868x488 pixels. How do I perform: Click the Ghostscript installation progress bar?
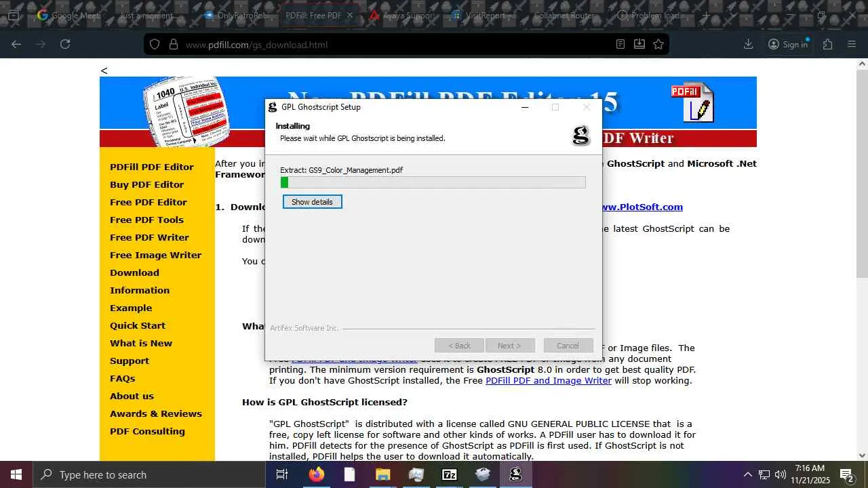(433, 182)
